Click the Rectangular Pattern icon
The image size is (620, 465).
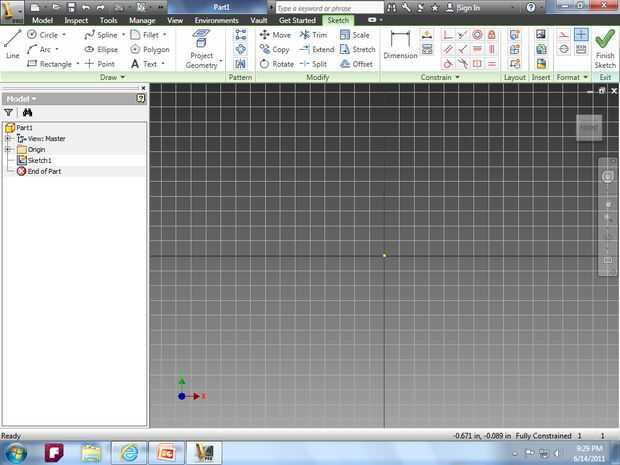pyautogui.click(x=240, y=34)
